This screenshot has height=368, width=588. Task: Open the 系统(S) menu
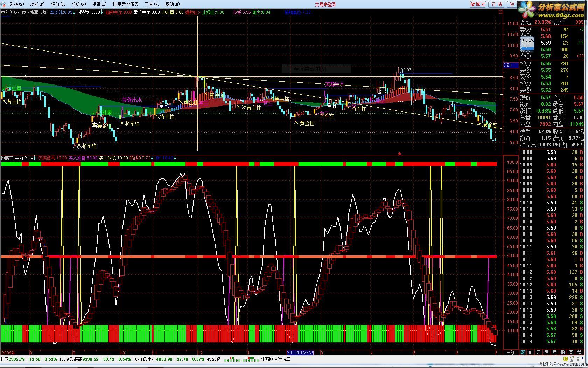click(16, 4)
